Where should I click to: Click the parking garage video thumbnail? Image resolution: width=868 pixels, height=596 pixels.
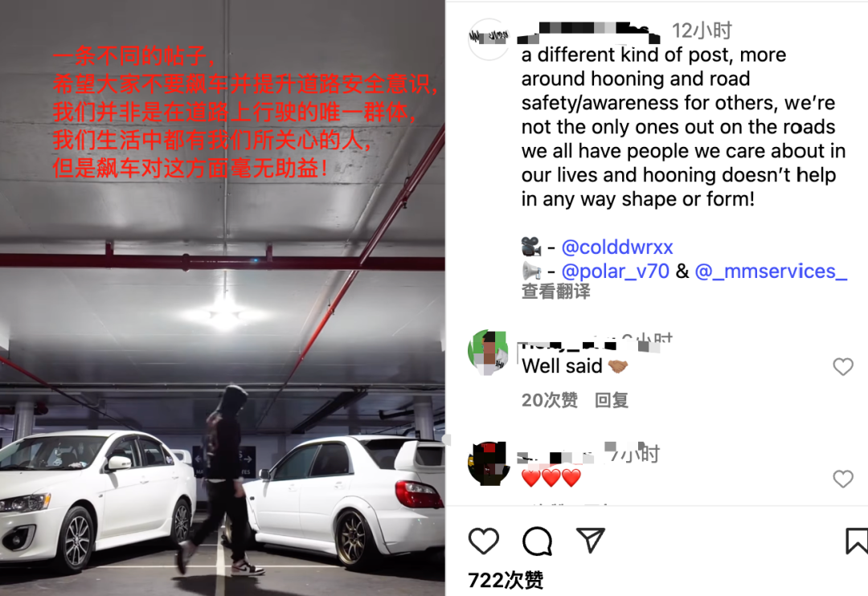(x=223, y=298)
